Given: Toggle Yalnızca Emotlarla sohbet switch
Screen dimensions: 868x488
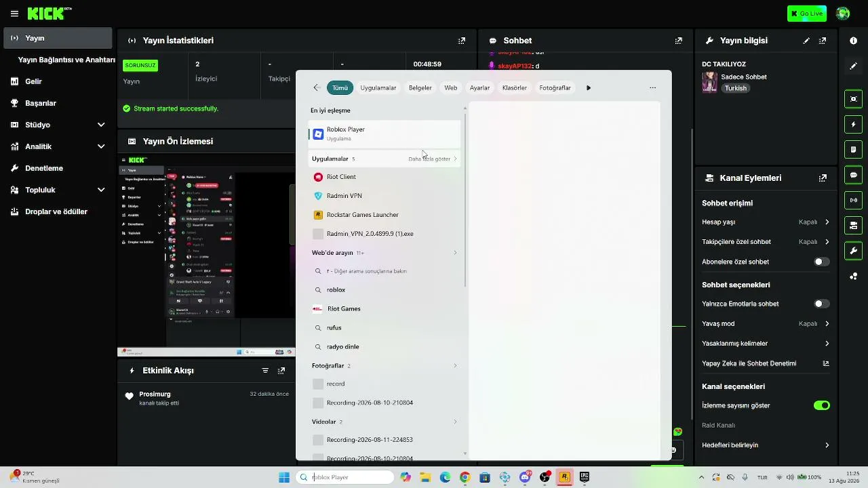Looking at the screenshot, I should click(x=821, y=304).
